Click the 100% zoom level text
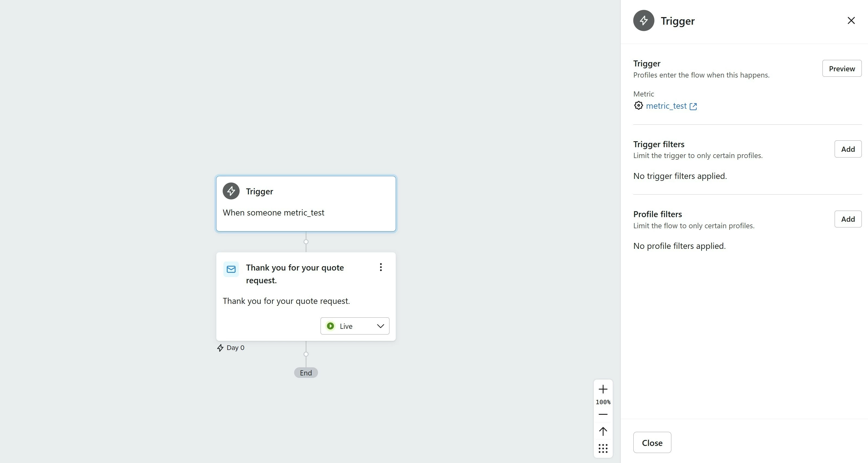This screenshot has width=868, height=463. click(603, 402)
